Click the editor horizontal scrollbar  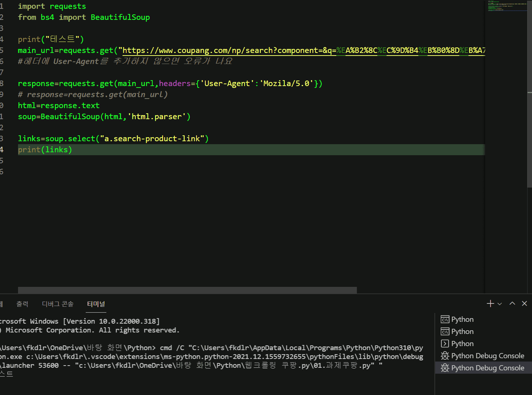(x=187, y=290)
